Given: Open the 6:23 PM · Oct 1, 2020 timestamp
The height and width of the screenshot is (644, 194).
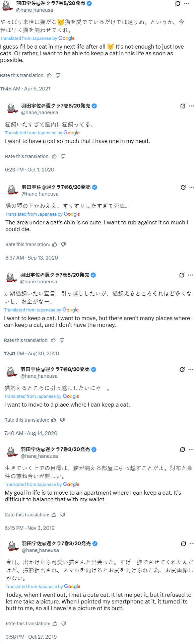Looking at the screenshot, I should pos(29,169).
